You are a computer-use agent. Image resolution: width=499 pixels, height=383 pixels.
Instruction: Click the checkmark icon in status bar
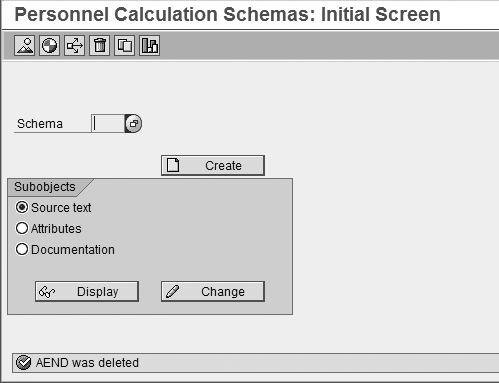pyautogui.click(x=24, y=363)
